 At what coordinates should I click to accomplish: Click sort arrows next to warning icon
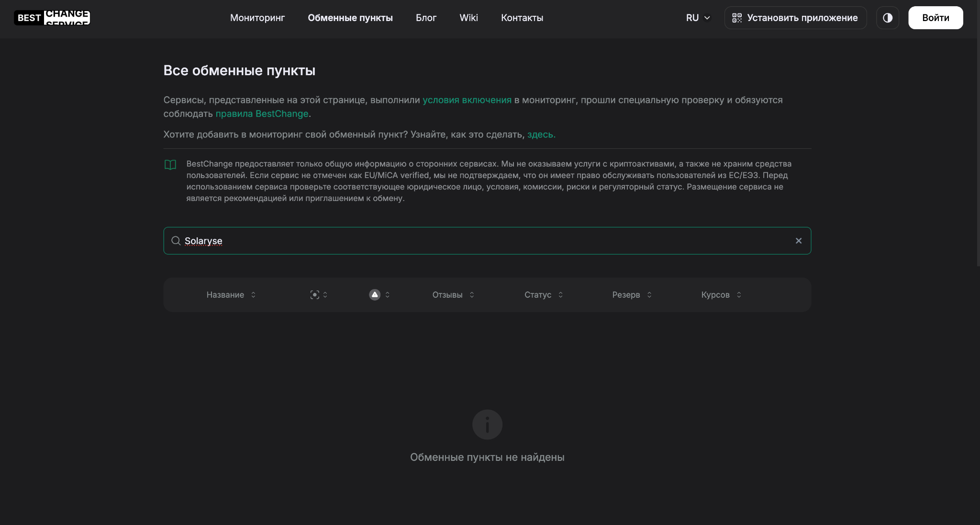tap(388, 295)
